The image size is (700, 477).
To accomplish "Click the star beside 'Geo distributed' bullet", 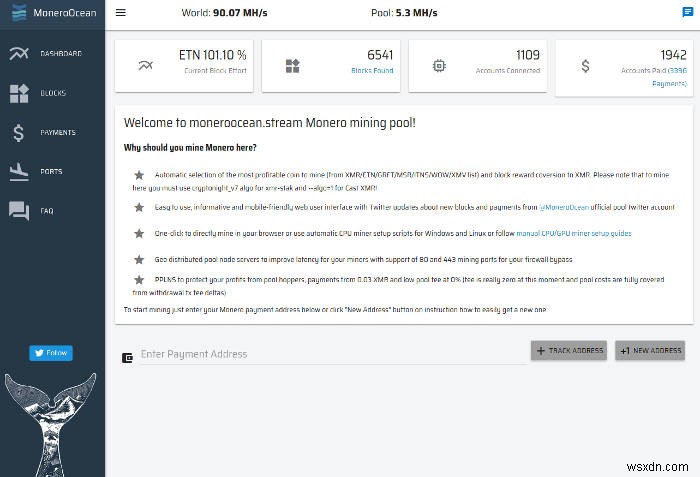I will pos(139,259).
